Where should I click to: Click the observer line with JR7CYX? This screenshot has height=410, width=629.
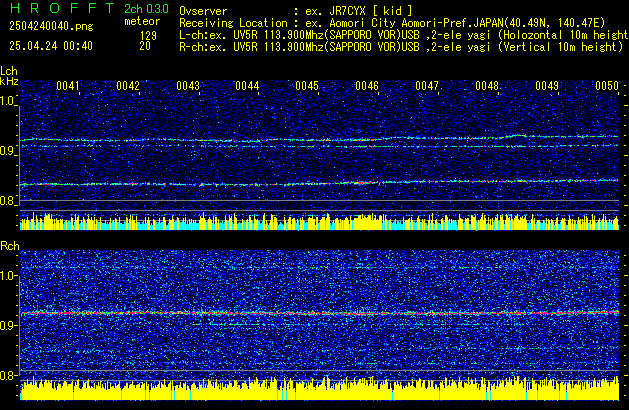tap(295, 11)
